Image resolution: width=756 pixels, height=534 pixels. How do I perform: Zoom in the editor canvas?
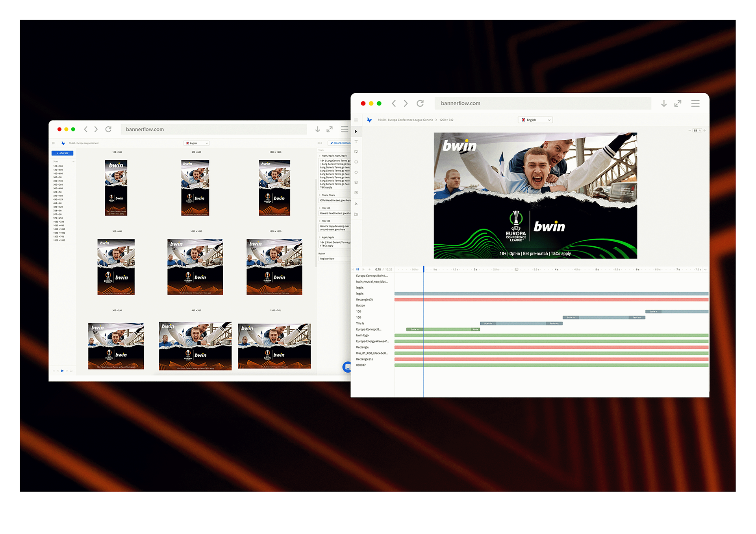[704, 130]
